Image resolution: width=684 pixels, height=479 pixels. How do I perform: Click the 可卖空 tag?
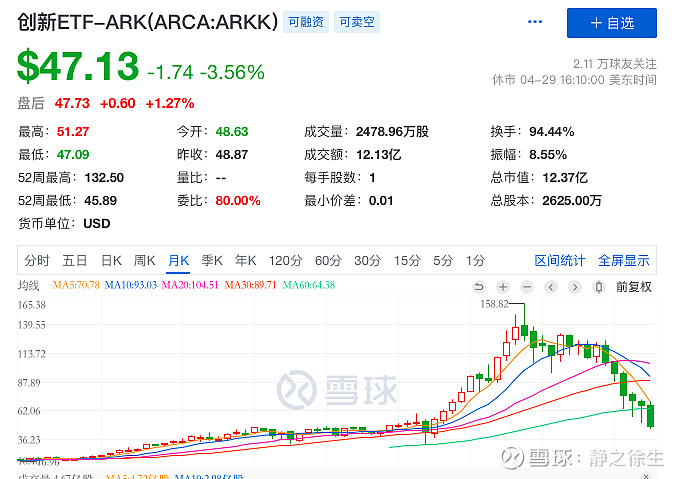[357, 22]
